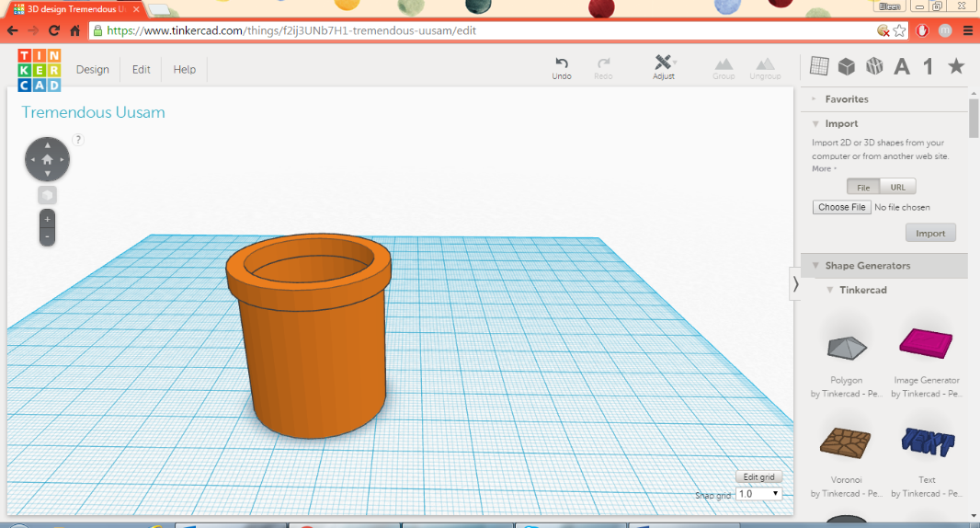Click the Import button
Viewport: 980px width, 528px height.
(930, 233)
